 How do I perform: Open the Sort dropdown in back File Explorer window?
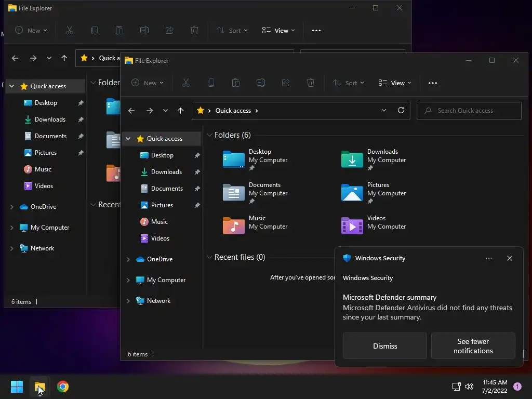point(232,31)
